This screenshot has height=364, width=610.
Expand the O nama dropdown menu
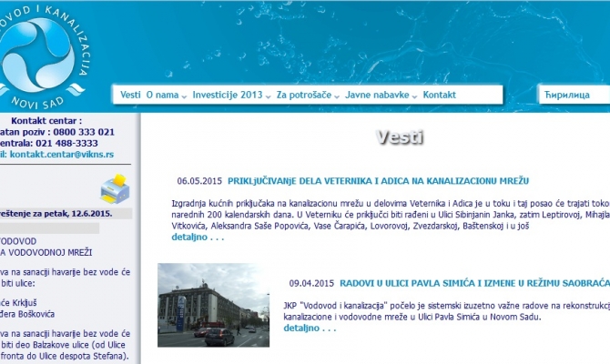[x=165, y=95]
